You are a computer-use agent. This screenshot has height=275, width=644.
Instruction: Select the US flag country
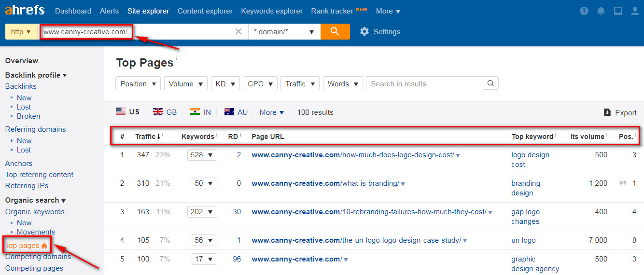[127, 111]
